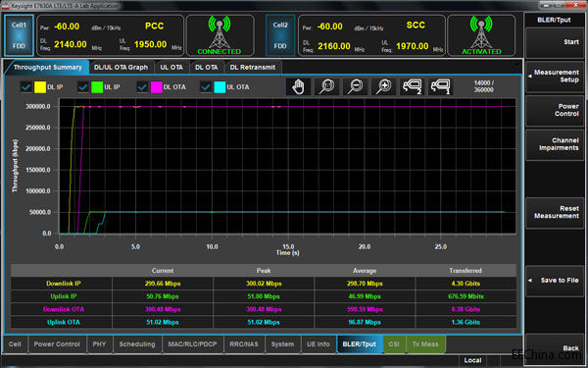The width and height of the screenshot is (588, 368).
Task: Switch to Throughput Summary tab
Action: [x=48, y=67]
